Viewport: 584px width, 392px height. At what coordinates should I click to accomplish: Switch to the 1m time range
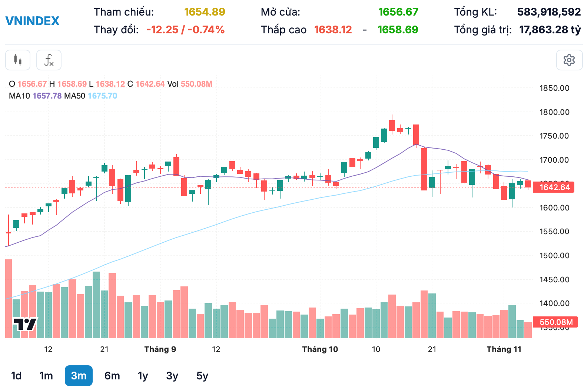coord(46,376)
